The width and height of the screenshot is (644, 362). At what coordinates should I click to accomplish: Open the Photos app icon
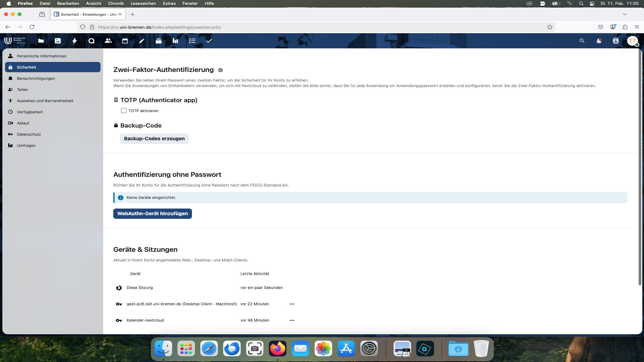[x=58, y=41]
